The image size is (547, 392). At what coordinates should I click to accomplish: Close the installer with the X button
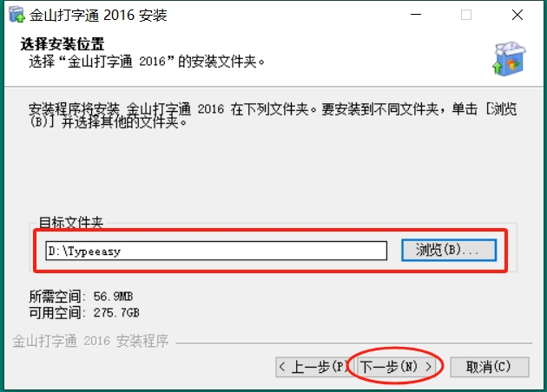517,15
